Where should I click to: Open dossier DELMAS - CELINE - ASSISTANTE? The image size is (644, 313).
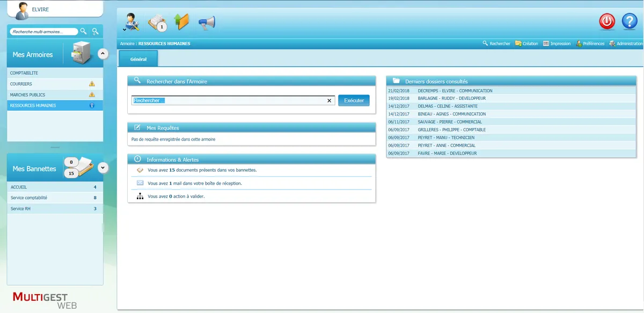pyautogui.click(x=511, y=106)
